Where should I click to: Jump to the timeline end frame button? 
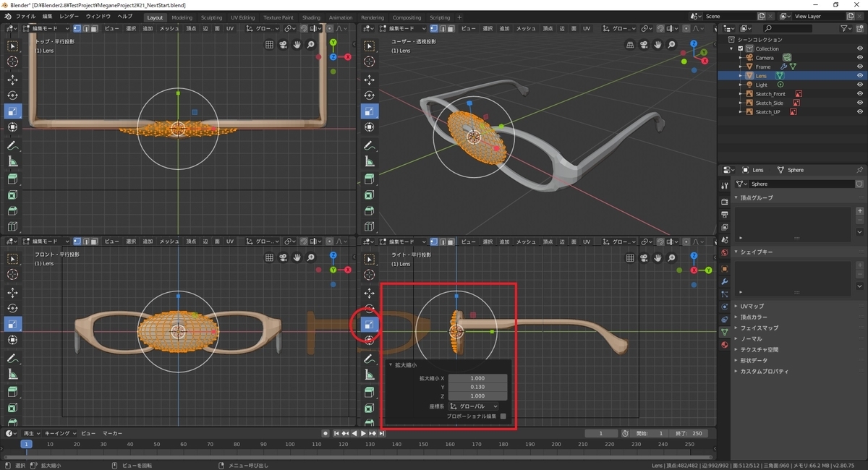[381, 433]
